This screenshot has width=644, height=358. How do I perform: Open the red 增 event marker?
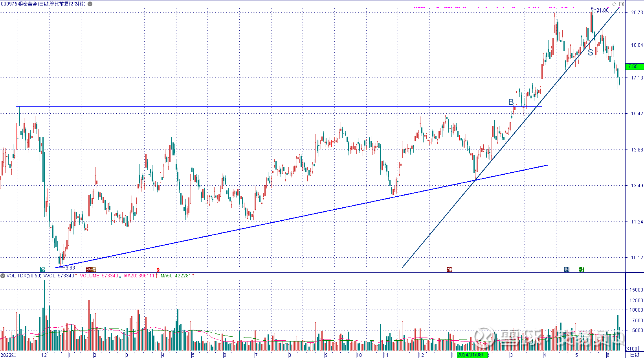450,269
